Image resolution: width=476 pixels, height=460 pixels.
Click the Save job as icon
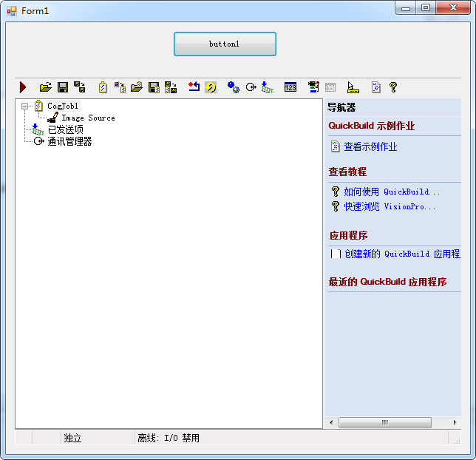click(x=171, y=87)
